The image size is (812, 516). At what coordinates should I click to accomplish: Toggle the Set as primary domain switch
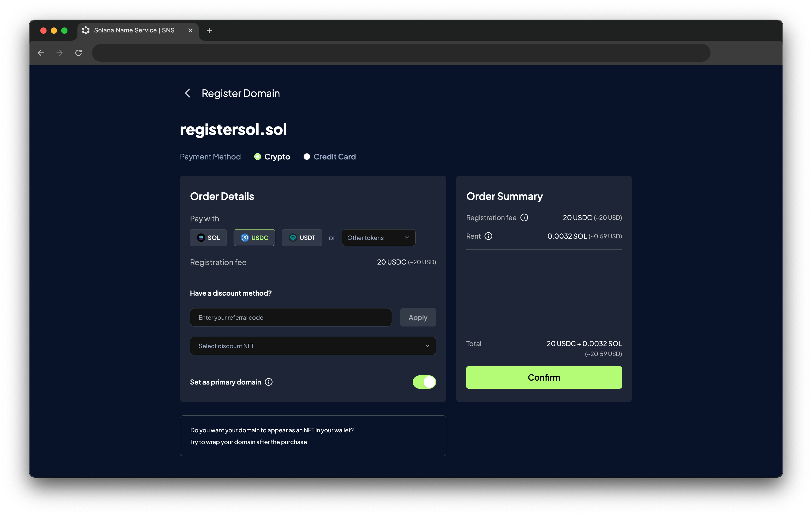424,382
